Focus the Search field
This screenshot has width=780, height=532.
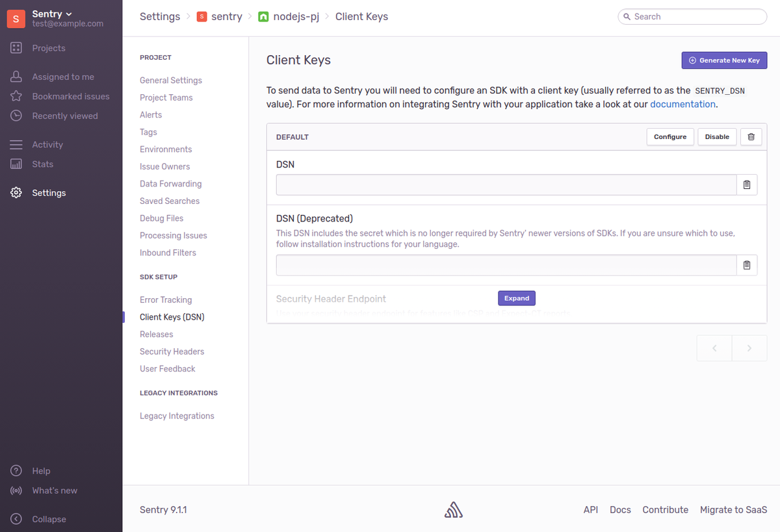pos(692,17)
